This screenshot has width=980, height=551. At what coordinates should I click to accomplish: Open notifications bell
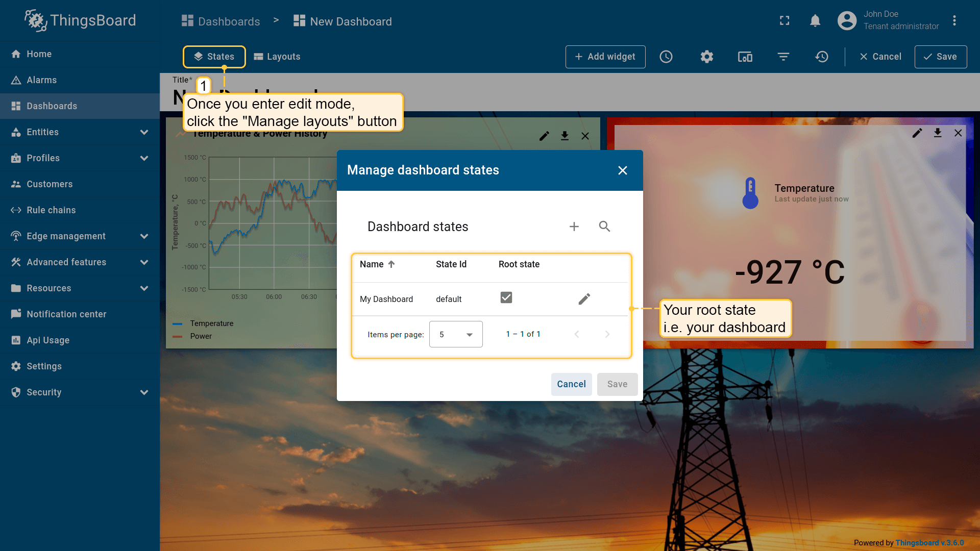pyautogui.click(x=815, y=20)
